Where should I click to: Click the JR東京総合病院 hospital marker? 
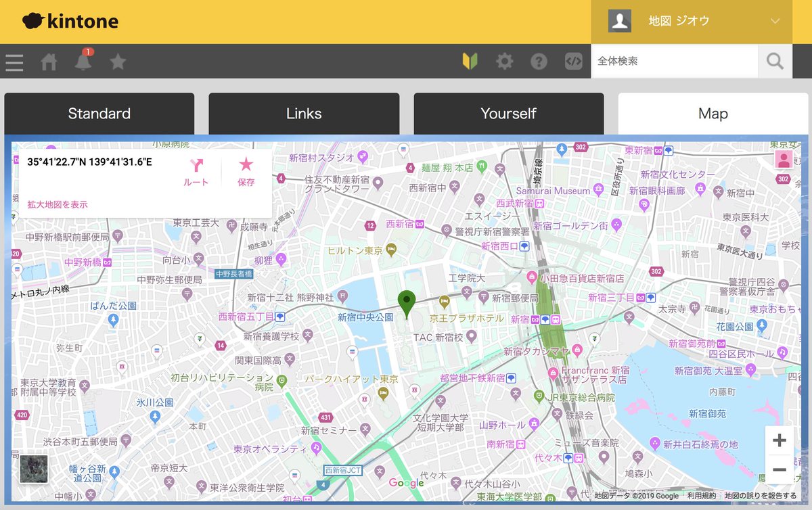pyautogui.click(x=539, y=395)
